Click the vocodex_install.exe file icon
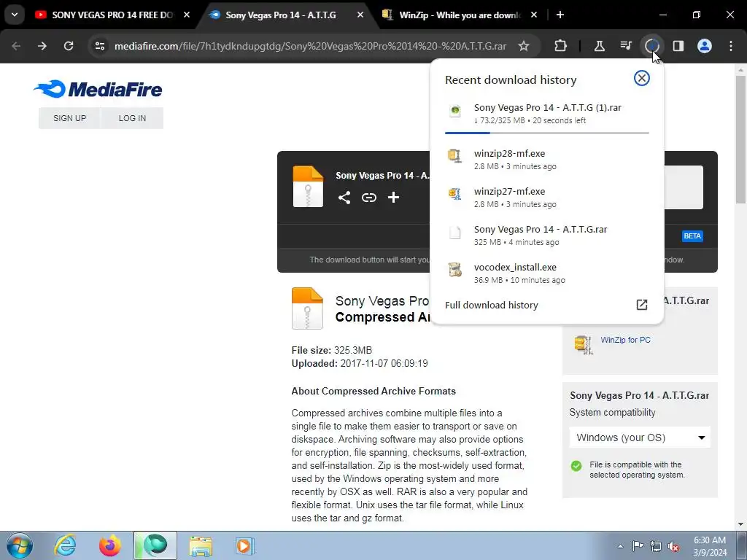Viewport: 747px width, 560px height. click(x=455, y=270)
